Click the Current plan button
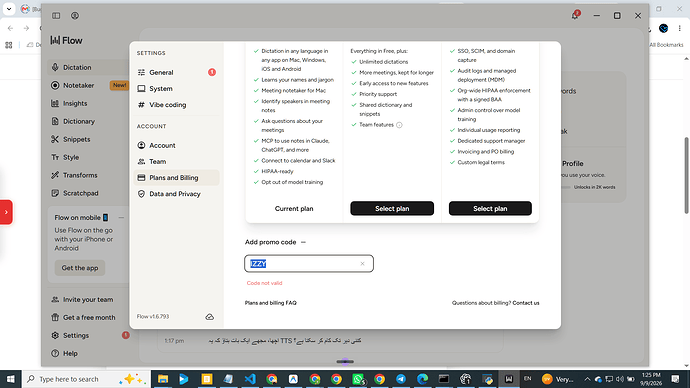 294,209
